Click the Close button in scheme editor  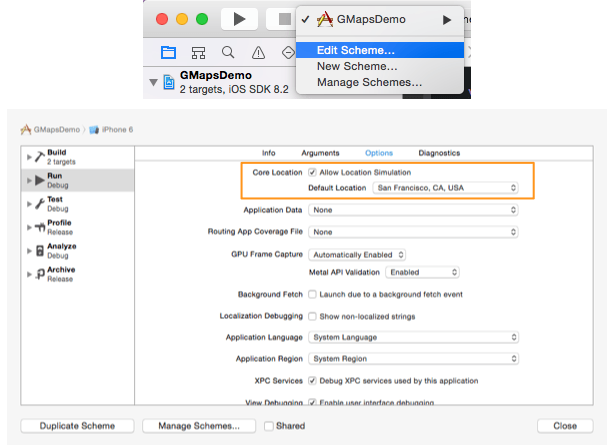click(x=565, y=426)
